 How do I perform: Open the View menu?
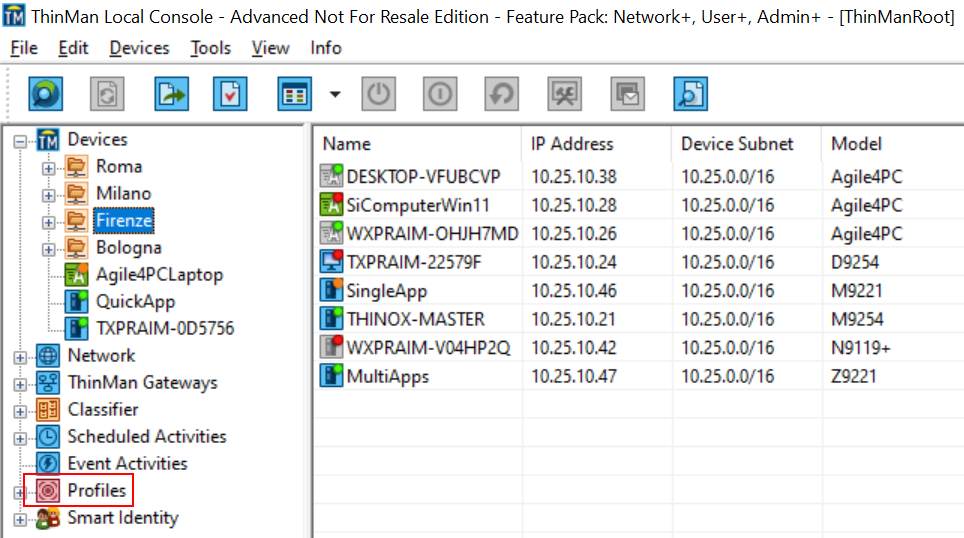(x=271, y=48)
